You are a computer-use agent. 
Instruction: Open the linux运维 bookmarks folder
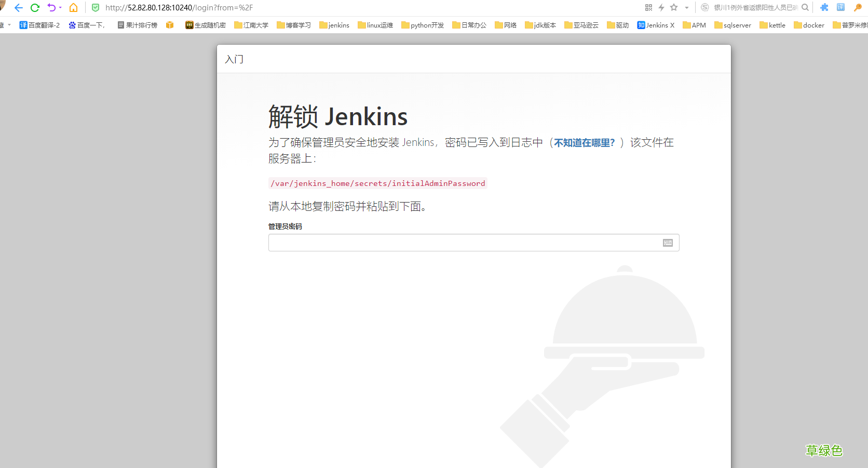point(375,25)
